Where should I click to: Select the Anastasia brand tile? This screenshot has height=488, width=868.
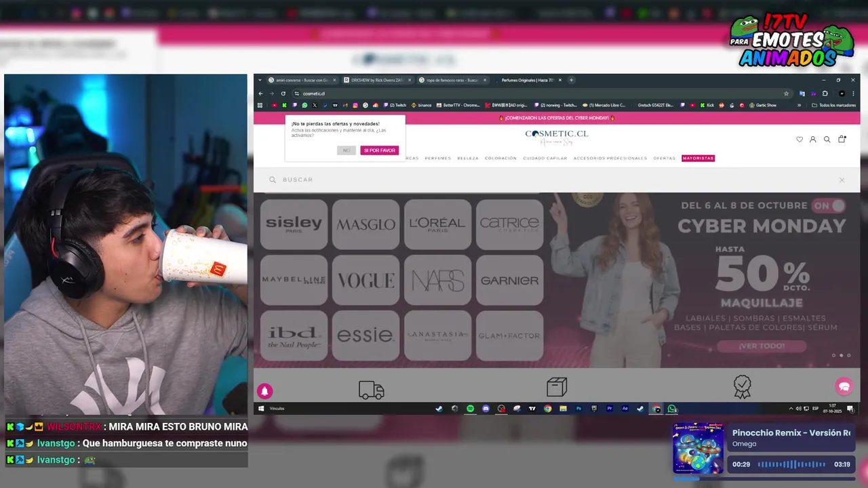click(x=437, y=335)
